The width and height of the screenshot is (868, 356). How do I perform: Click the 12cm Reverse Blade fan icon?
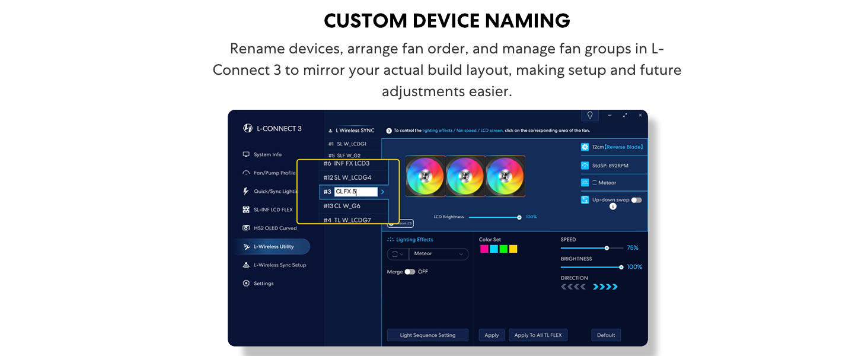(585, 147)
